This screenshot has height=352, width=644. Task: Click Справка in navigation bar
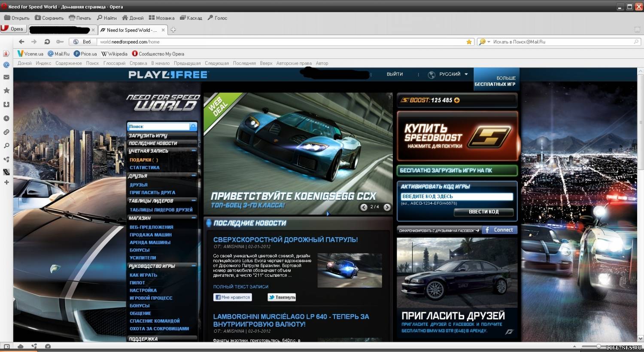coord(138,63)
